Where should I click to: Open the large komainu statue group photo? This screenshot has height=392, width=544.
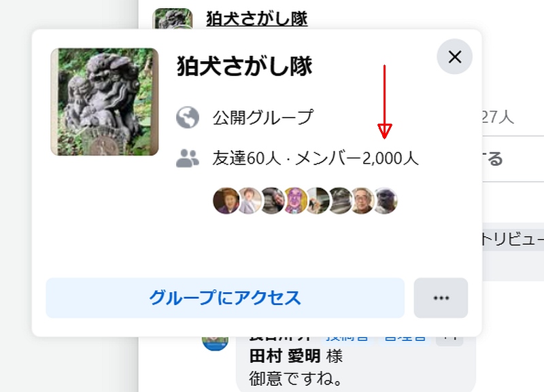point(105,102)
